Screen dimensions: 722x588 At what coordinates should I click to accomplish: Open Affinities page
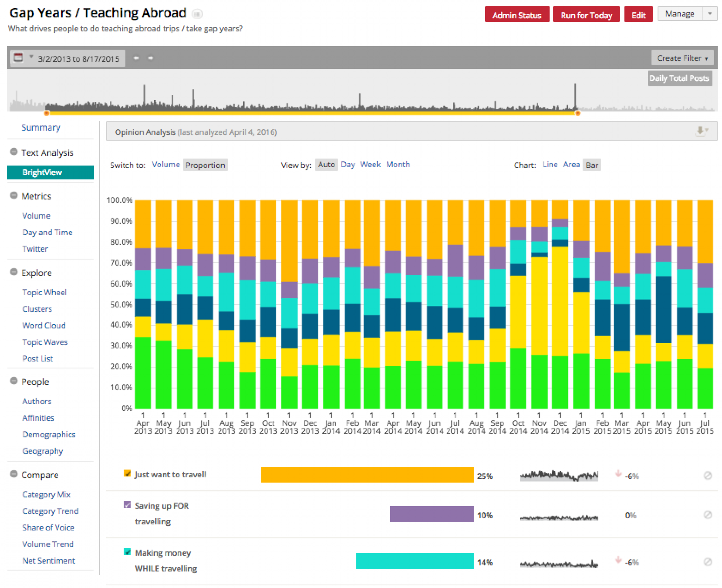click(38, 418)
